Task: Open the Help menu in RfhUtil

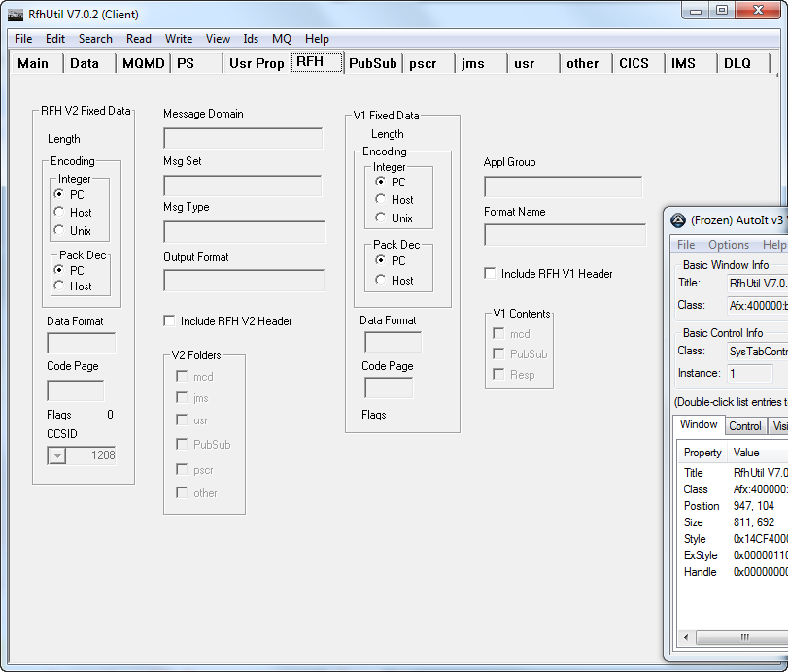Action: click(317, 39)
